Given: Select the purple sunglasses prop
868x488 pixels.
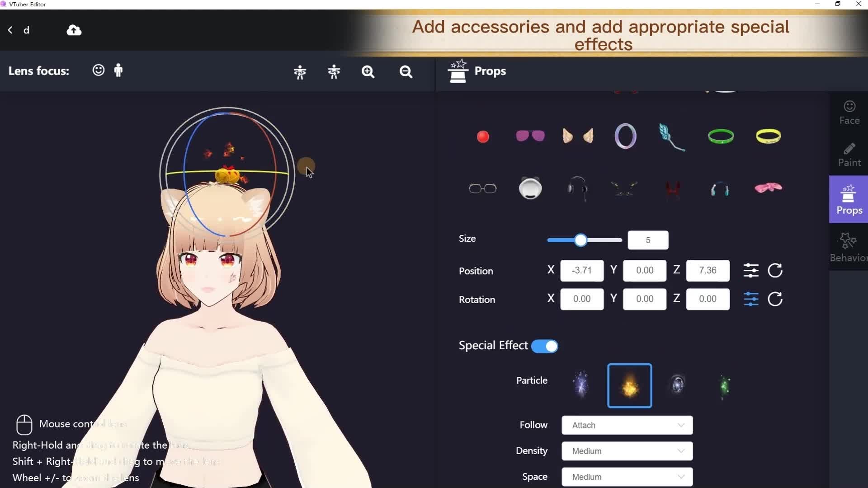Looking at the screenshot, I should (x=530, y=136).
